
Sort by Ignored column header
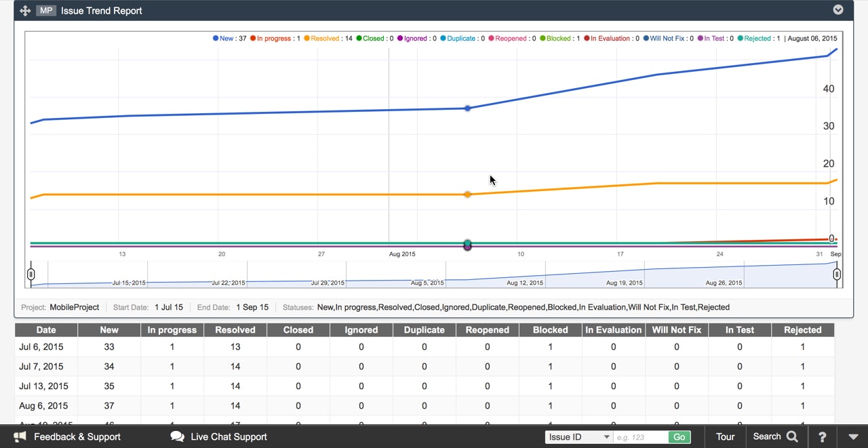click(x=361, y=330)
